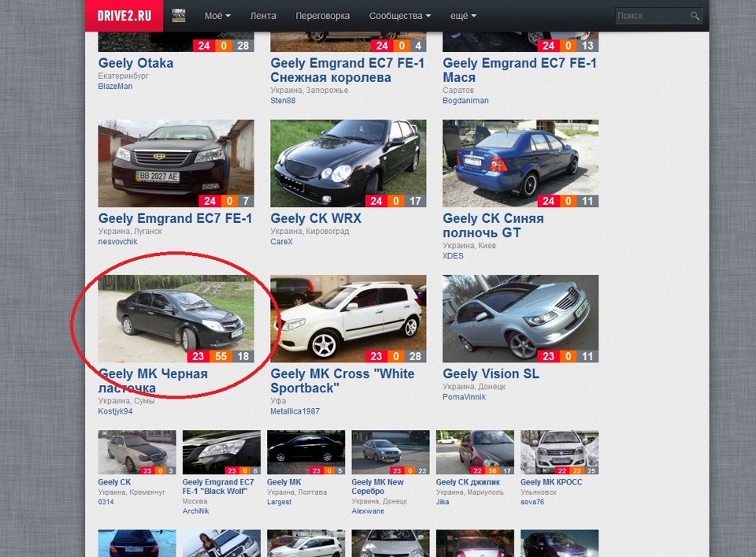Open Geely MK link by Largest
This screenshot has height=557, width=756.
(x=284, y=482)
